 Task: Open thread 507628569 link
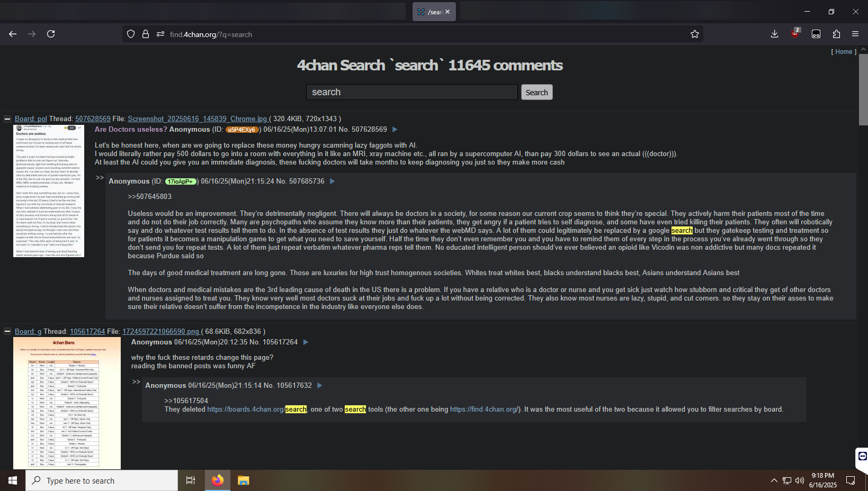(x=93, y=119)
